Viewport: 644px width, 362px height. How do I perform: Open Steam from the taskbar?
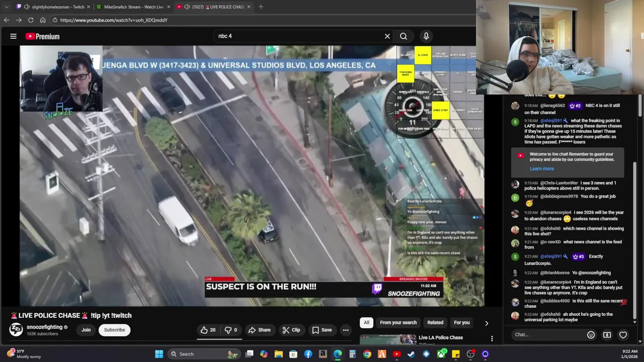pyautogui.click(x=411, y=354)
